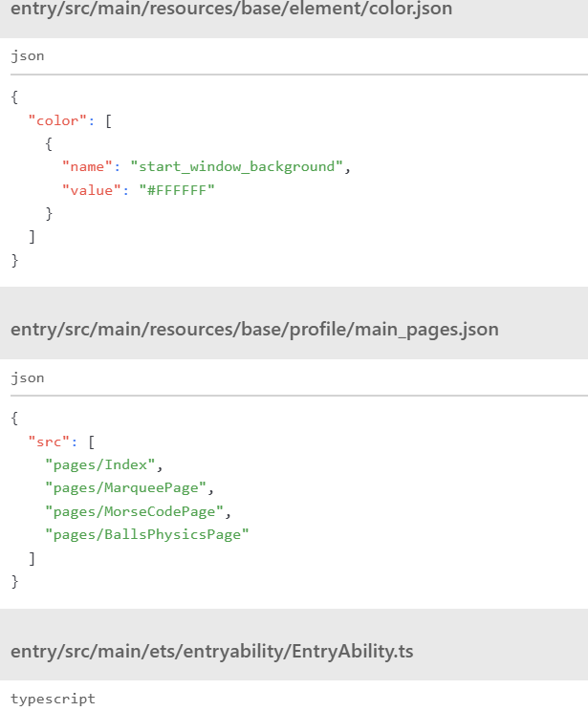Click the closing brace of main_pages.json block

pos(14,581)
